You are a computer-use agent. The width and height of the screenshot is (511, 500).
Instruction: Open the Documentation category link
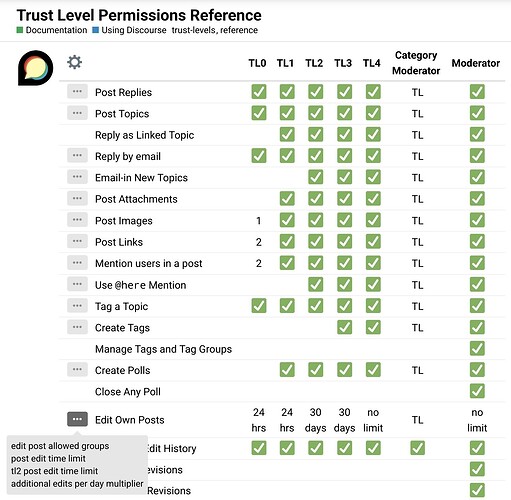pyautogui.click(x=56, y=30)
